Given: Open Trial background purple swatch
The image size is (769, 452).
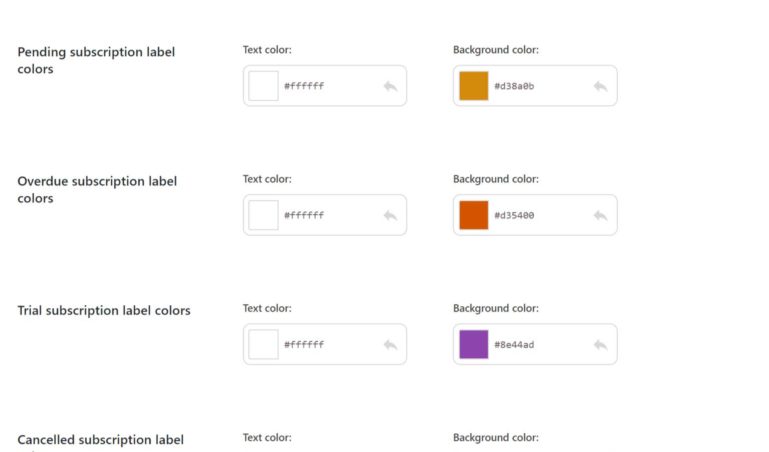Looking at the screenshot, I should (473, 344).
